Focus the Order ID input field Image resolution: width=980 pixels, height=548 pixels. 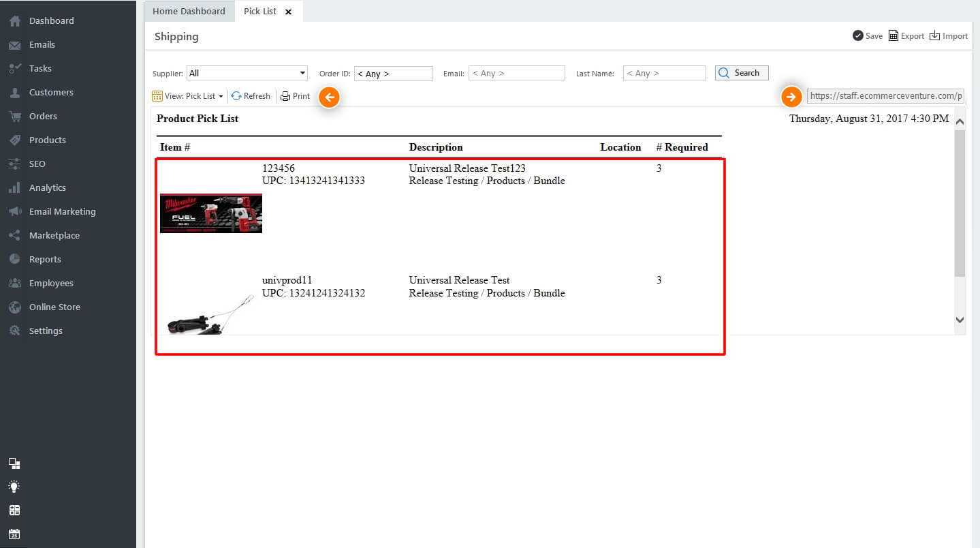click(x=394, y=74)
